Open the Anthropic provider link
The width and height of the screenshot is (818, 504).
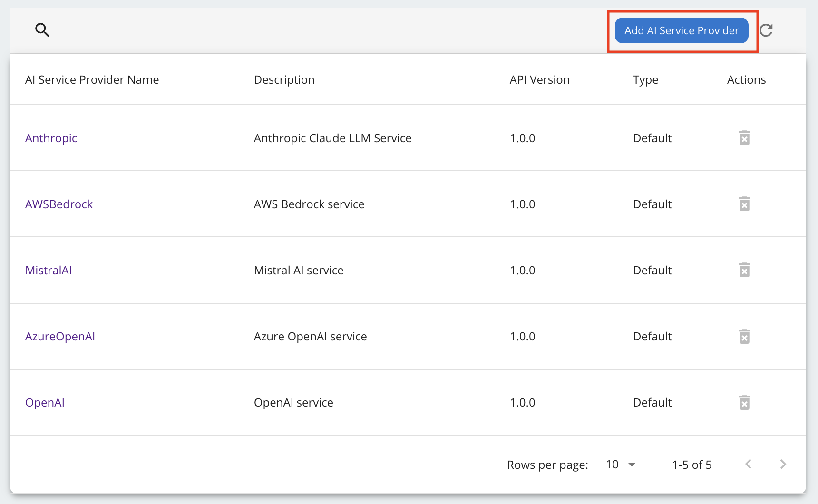[x=51, y=138]
